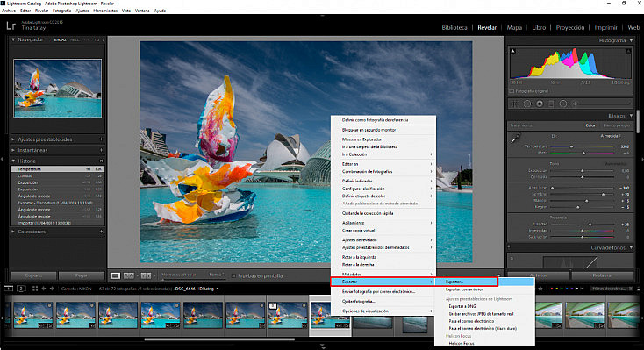Switch to Reference view icon in toolbar
Screen dimensions: 644x350
click(129, 275)
